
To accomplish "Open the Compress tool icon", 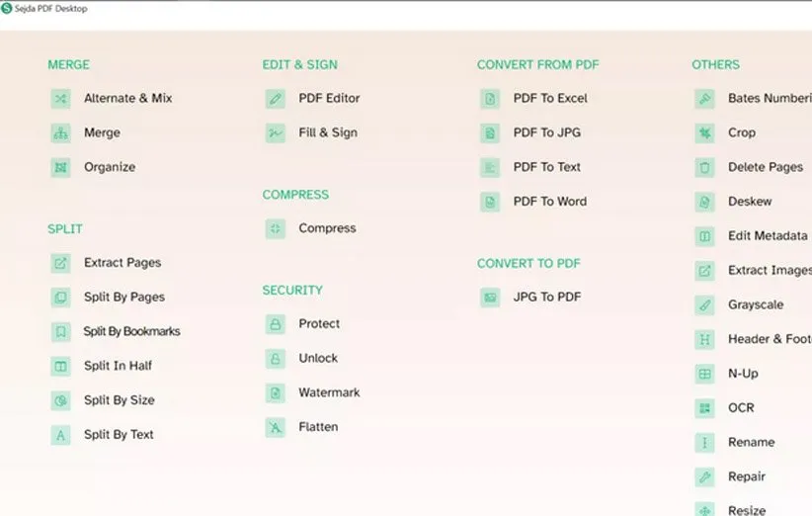I will pos(276,228).
